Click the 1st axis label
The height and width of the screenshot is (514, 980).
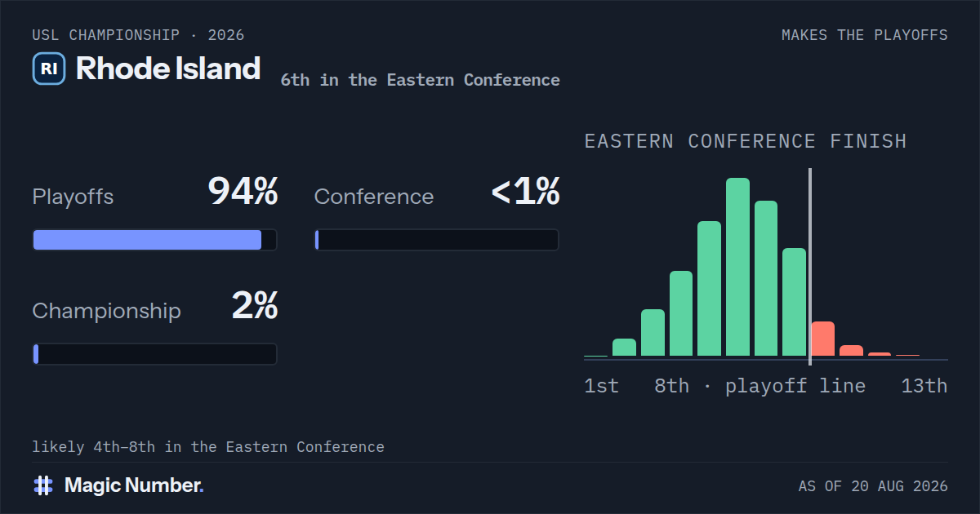tap(602, 386)
